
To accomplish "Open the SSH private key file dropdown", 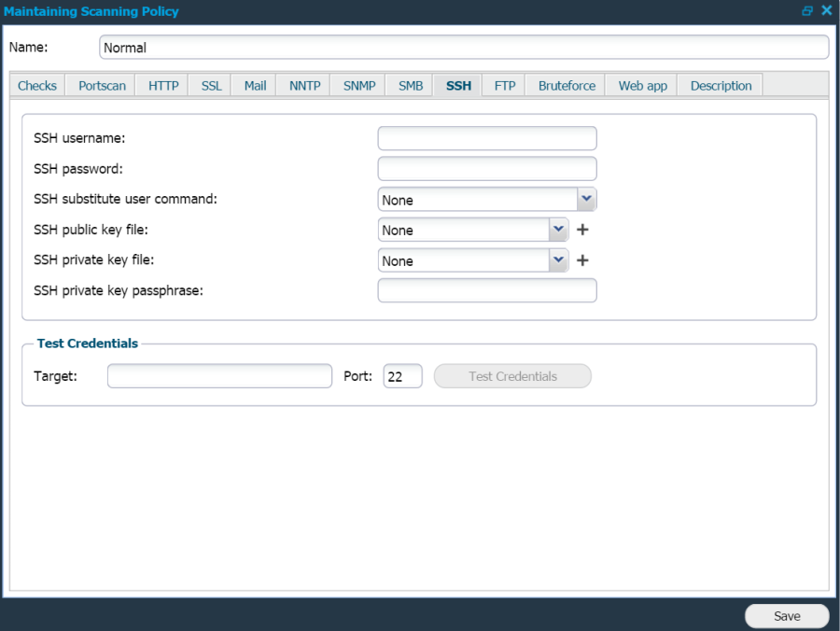I will (557, 260).
